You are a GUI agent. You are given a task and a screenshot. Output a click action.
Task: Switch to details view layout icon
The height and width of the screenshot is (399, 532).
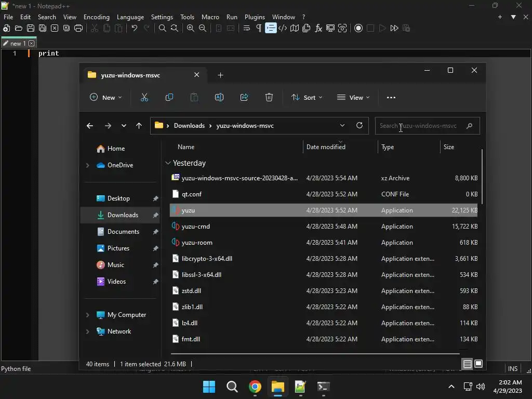(x=467, y=364)
